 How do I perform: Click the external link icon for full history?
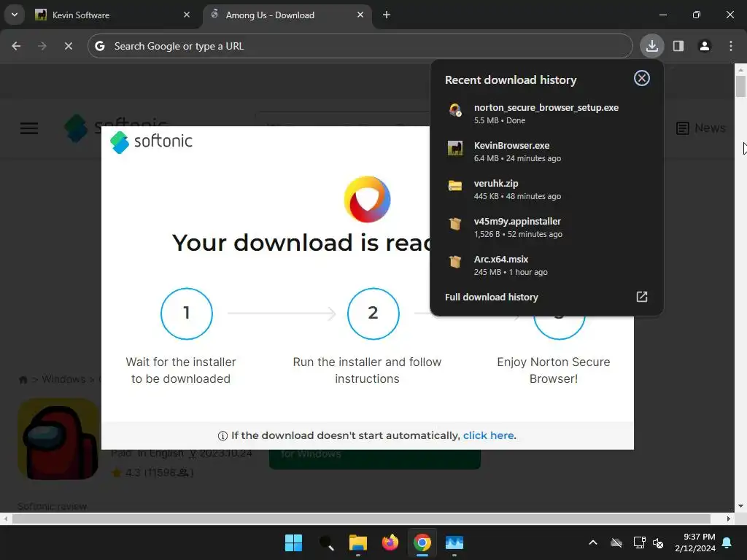pos(642,297)
